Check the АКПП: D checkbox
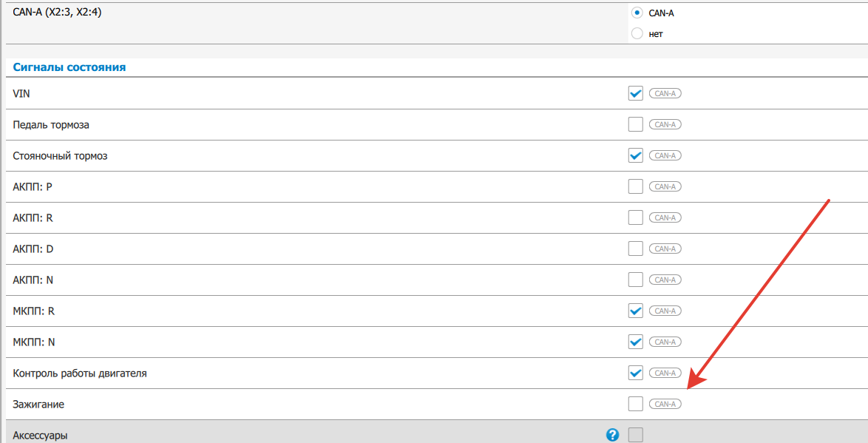This screenshot has width=868, height=443. 635,248
